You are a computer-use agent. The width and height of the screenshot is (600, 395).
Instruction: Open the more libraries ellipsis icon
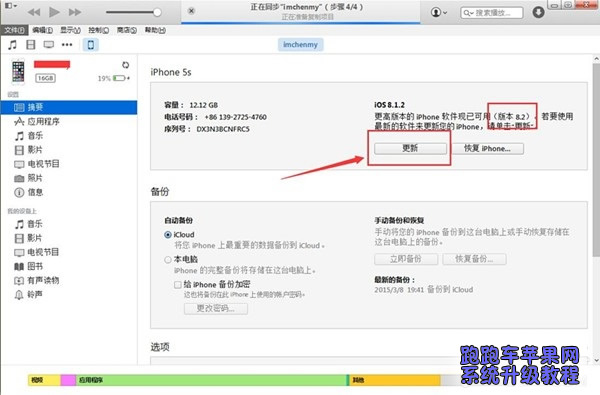tap(67, 45)
